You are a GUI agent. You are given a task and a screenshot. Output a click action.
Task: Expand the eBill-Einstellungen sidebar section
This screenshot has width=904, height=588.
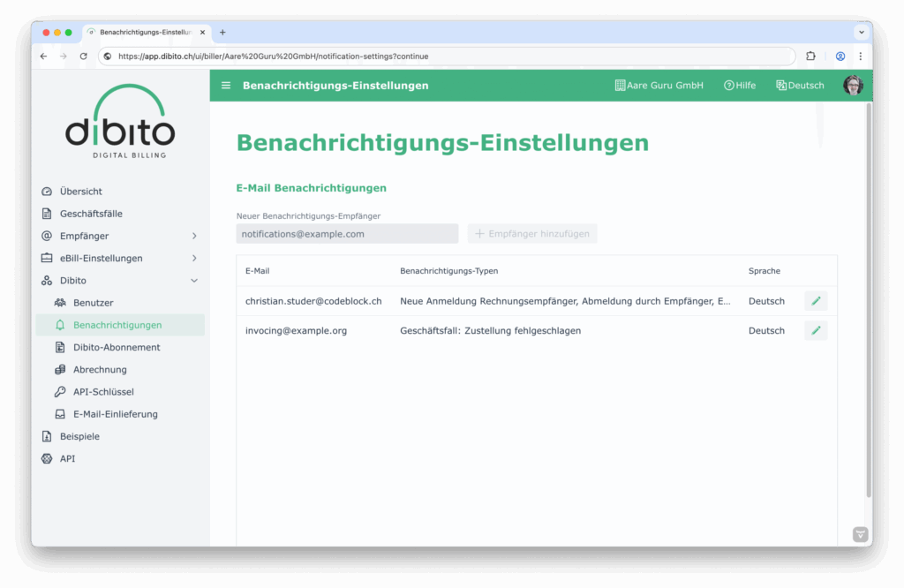click(194, 259)
